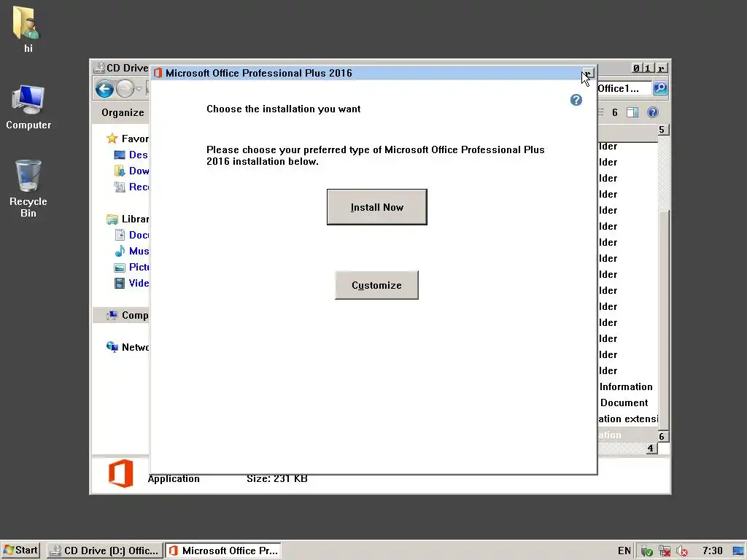Open the Videos library

pyautogui.click(x=131, y=283)
